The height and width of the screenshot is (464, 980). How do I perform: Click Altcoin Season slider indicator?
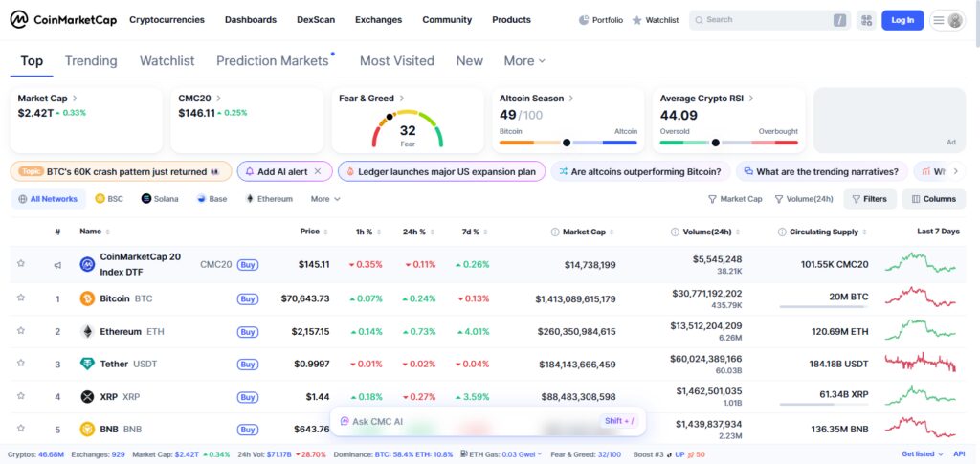point(567,143)
